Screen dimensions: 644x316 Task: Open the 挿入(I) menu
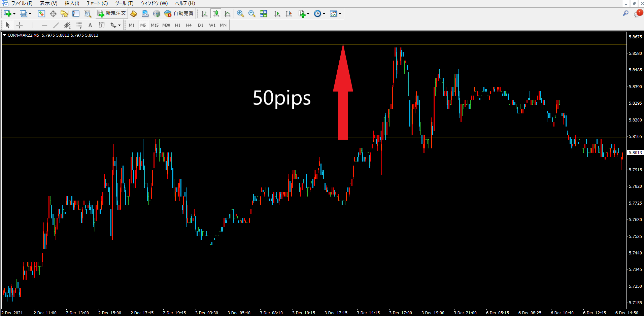pos(72,3)
